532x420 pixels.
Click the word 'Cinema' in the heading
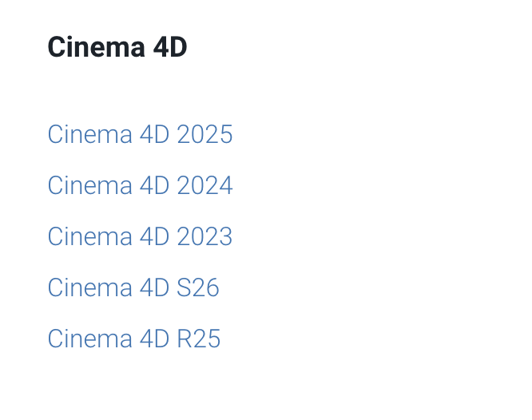[97, 47]
